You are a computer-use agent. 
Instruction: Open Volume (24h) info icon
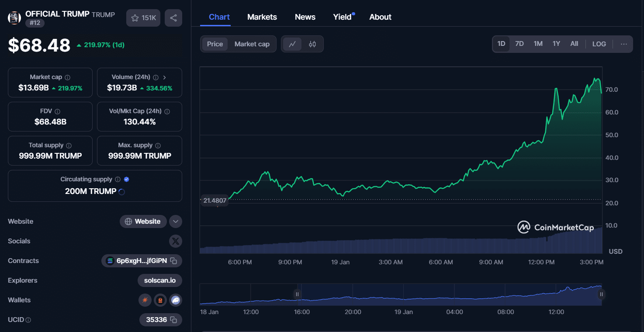(156, 77)
